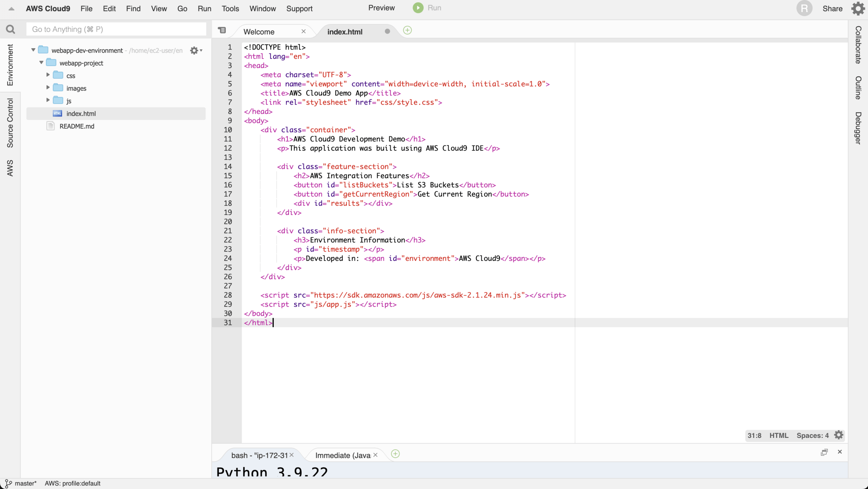Image resolution: width=868 pixels, height=489 pixels.
Task: Add a new editor tab with plus icon
Action: [x=407, y=30]
